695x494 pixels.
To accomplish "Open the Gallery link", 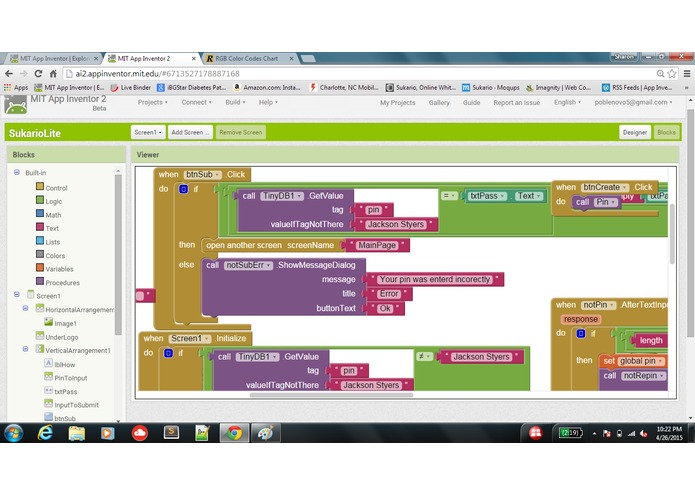I will pyautogui.click(x=439, y=102).
